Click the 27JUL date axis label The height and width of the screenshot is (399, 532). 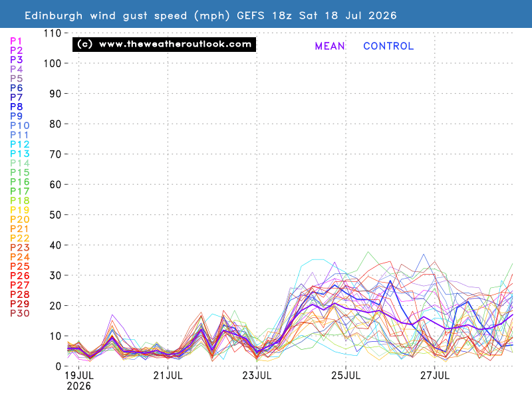click(x=435, y=376)
